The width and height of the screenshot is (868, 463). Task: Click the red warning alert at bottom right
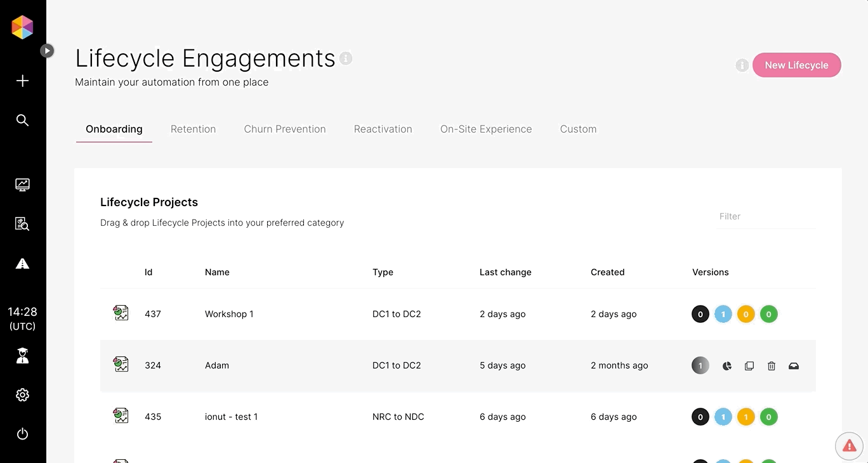(x=849, y=447)
